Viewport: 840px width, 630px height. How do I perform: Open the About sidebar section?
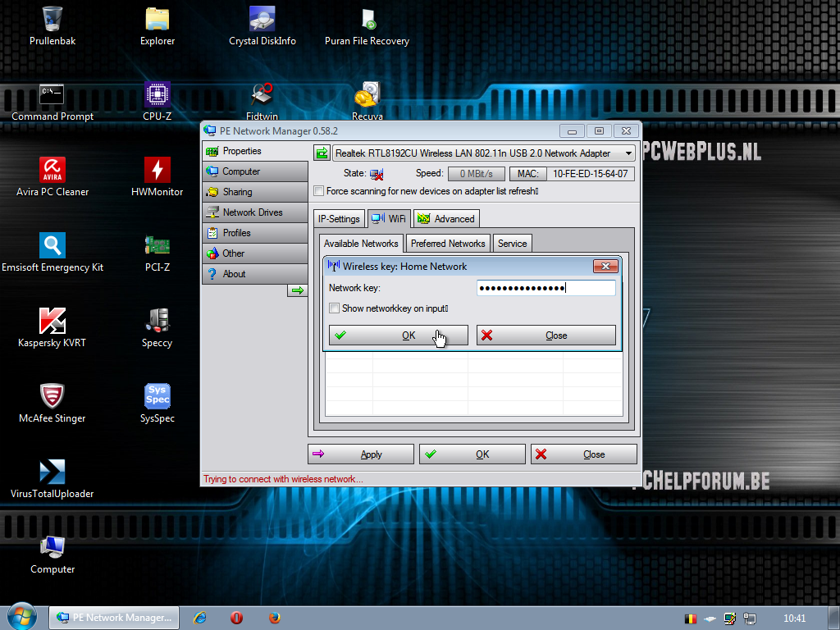256,274
